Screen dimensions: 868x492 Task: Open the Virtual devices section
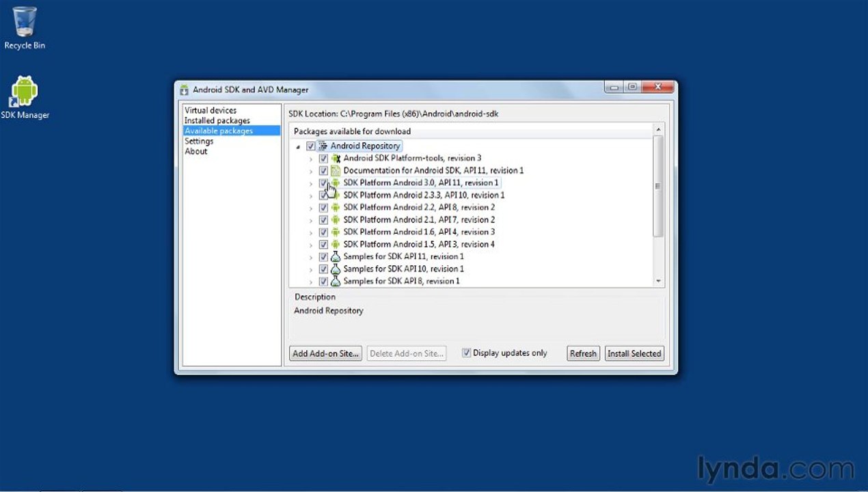[x=211, y=110]
